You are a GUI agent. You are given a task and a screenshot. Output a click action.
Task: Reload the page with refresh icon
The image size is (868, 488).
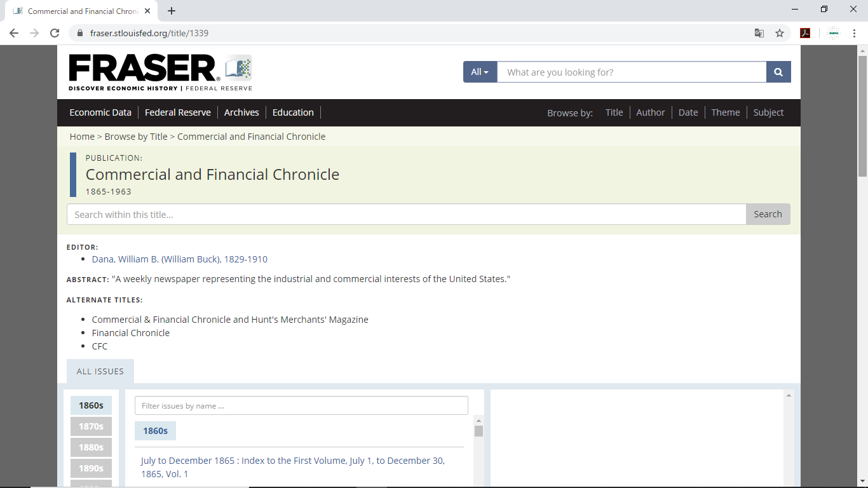(x=55, y=33)
